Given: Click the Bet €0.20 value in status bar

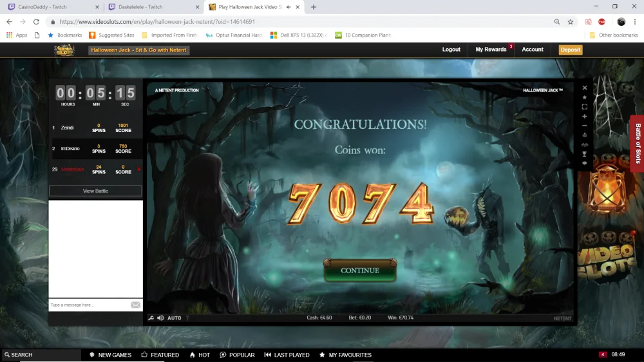Looking at the screenshot, I should [x=360, y=318].
